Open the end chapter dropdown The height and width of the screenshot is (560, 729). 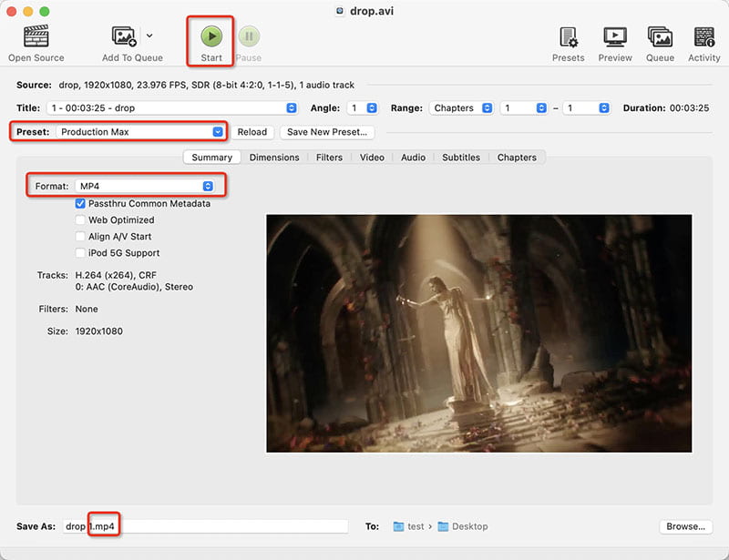tap(586, 107)
